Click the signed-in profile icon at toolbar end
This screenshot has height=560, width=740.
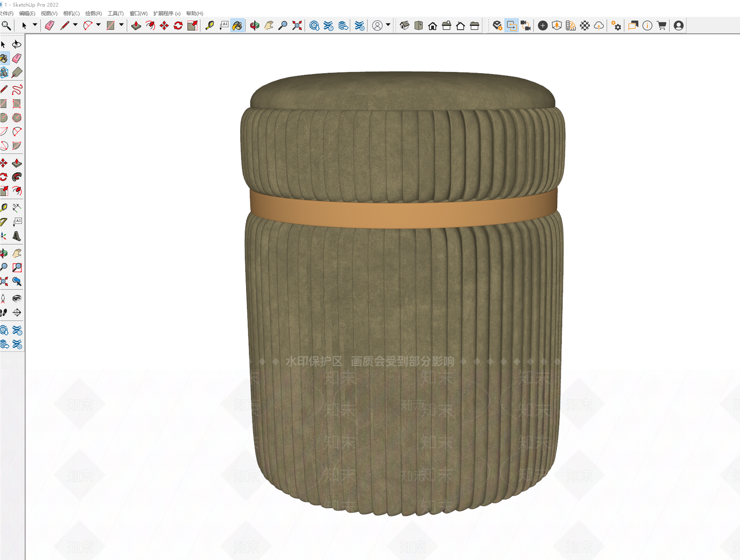[x=678, y=25]
